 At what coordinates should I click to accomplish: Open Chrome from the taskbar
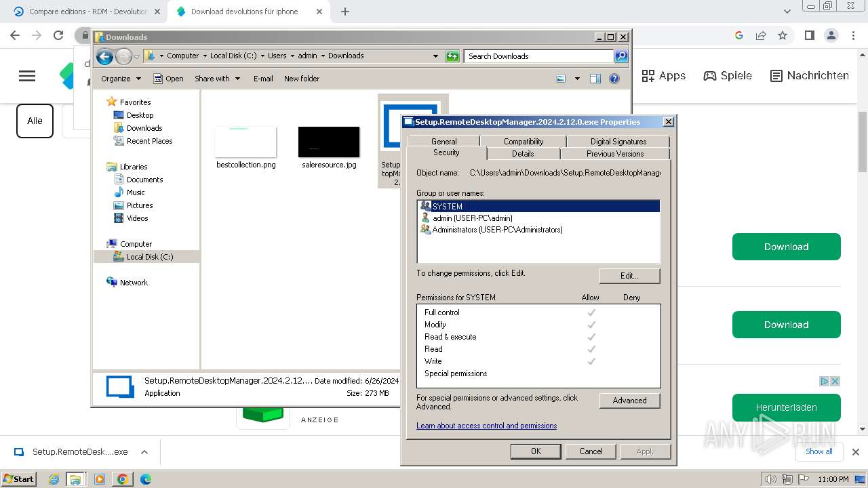[122, 479]
